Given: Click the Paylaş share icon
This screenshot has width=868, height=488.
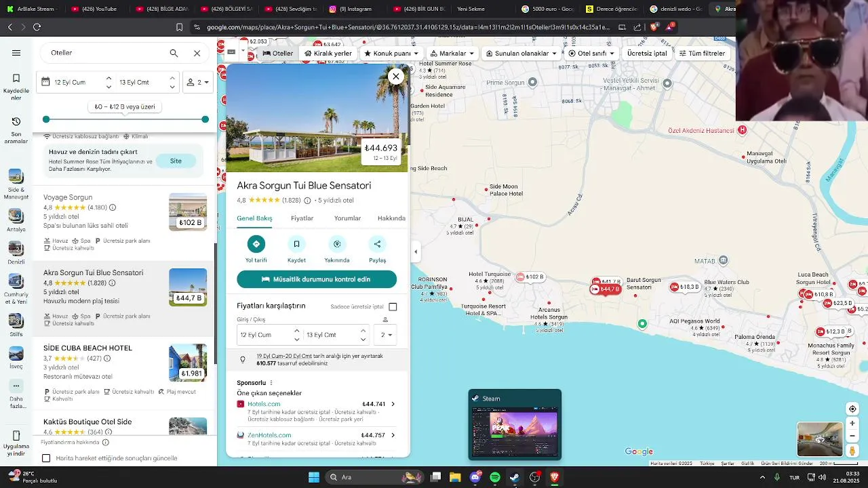Looking at the screenshot, I should [378, 244].
